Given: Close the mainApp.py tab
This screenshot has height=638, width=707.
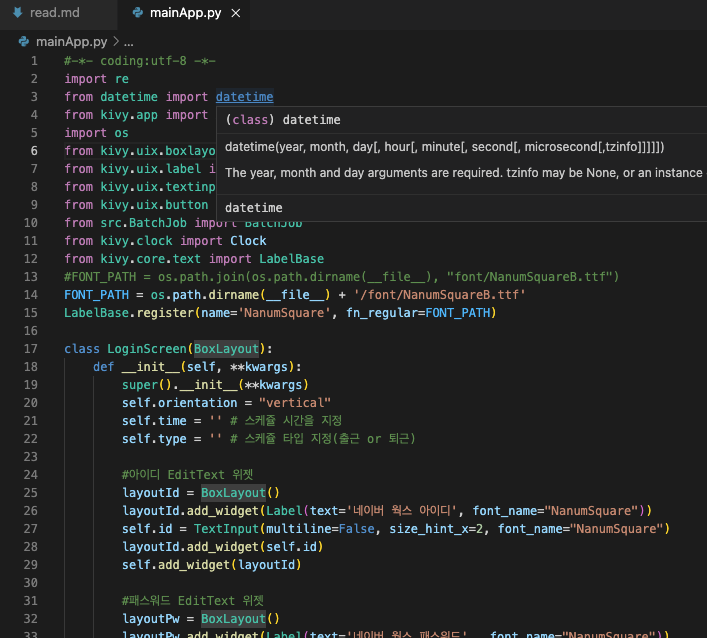Looking at the screenshot, I should pyautogui.click(x=236, y=14).
